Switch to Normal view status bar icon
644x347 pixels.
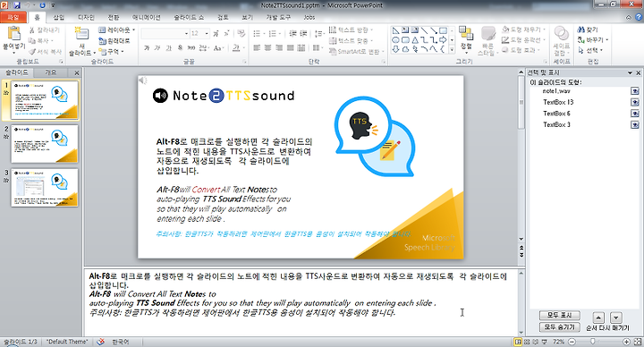(518, 342)
